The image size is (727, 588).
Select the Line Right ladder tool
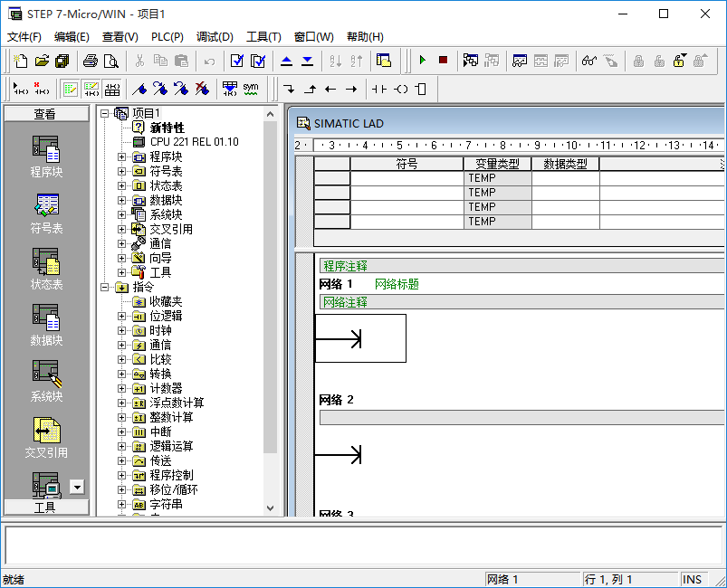(x=351, y=89)
